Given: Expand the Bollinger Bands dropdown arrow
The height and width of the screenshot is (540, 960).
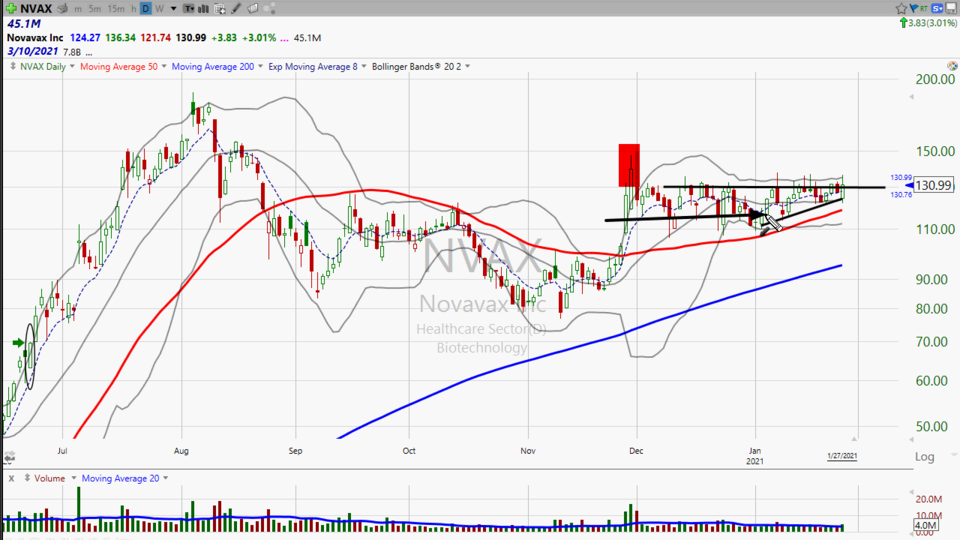Looking at the screenshot, I should point(467,66).
